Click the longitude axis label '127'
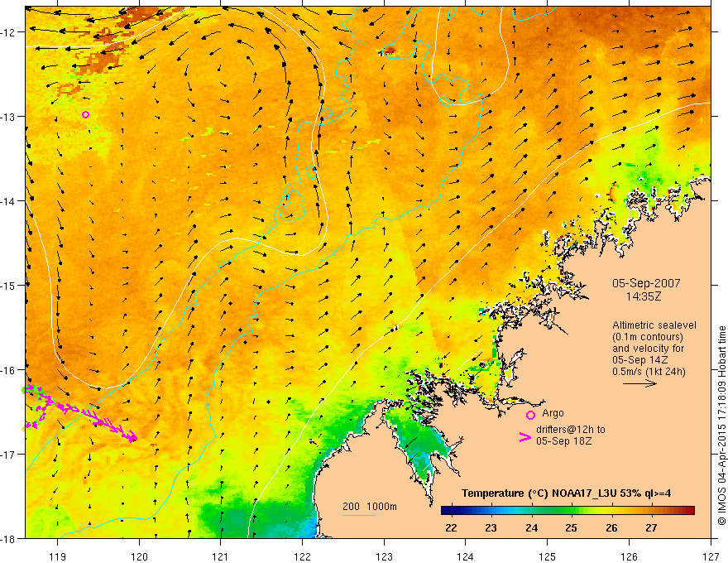 711,556
